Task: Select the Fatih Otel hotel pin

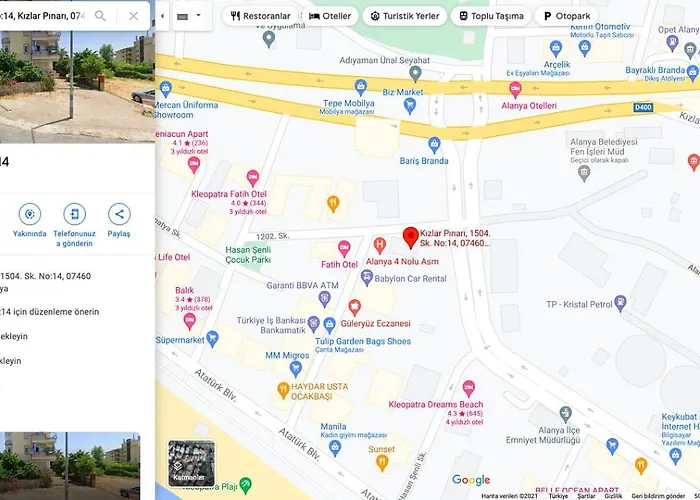Action: pyautogui.click(x=344, y=249)
